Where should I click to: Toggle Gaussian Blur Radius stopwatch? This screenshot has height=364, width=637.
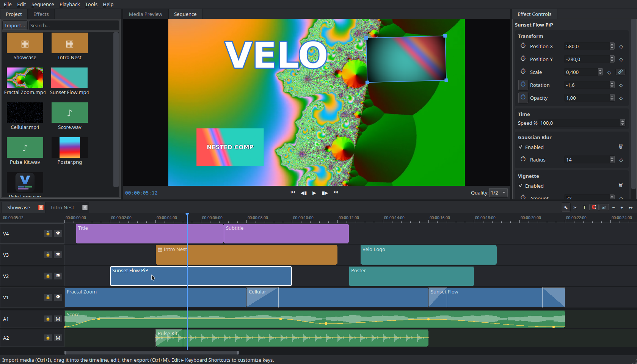pos(523,159)
